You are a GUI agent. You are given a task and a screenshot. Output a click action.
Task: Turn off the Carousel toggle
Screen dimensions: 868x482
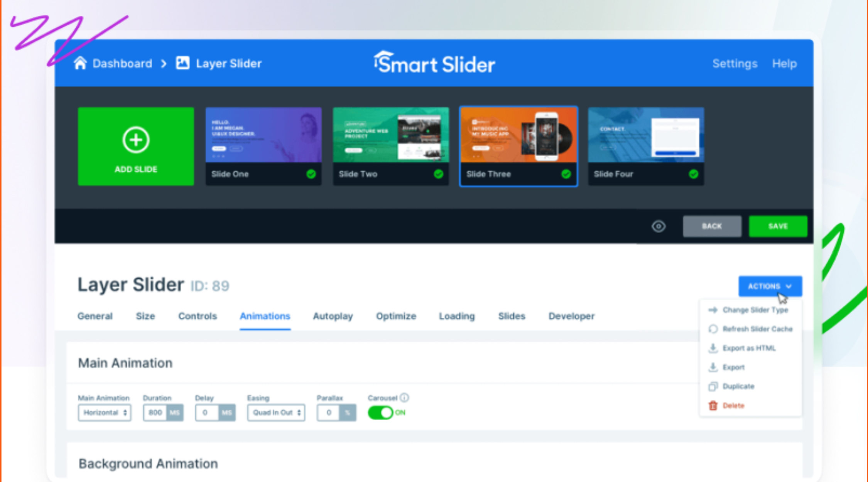pos(380,413)
